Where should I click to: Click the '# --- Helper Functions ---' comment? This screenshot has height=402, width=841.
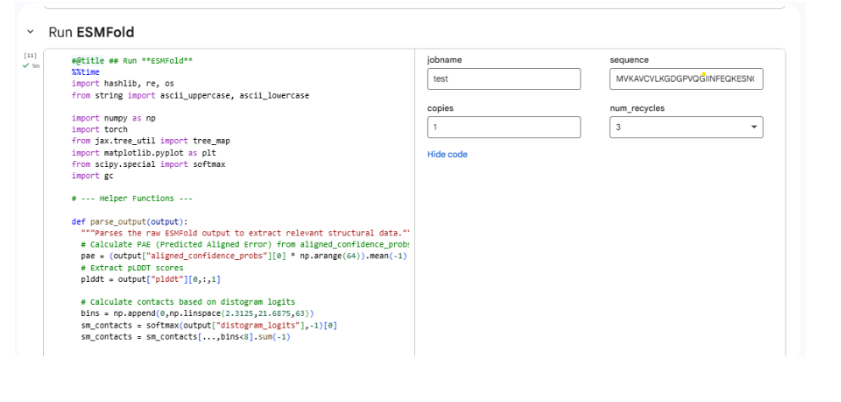[x=132, y=198]
